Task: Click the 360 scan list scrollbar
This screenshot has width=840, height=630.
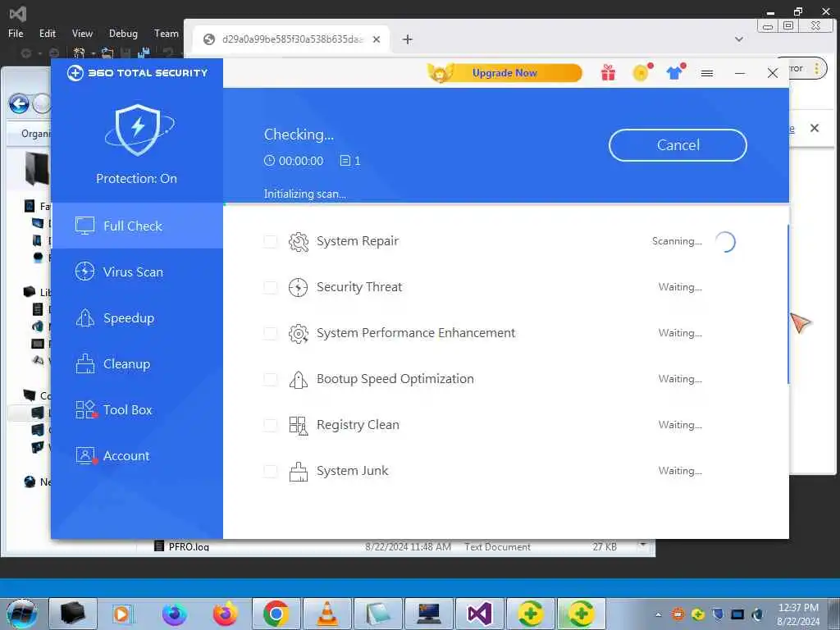Action: (x=788, y=304)
